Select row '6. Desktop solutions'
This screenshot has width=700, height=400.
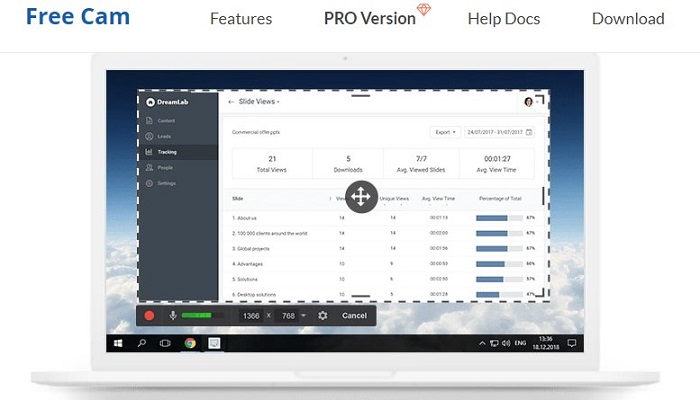pyautogui.click(x=383, y=294)
